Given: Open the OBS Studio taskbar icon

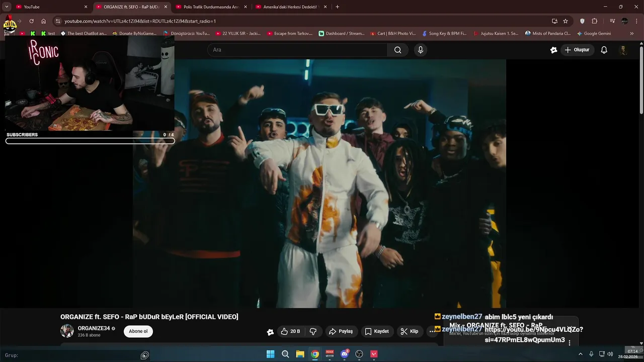Looking at the screenshot, I should click(359, 354).
